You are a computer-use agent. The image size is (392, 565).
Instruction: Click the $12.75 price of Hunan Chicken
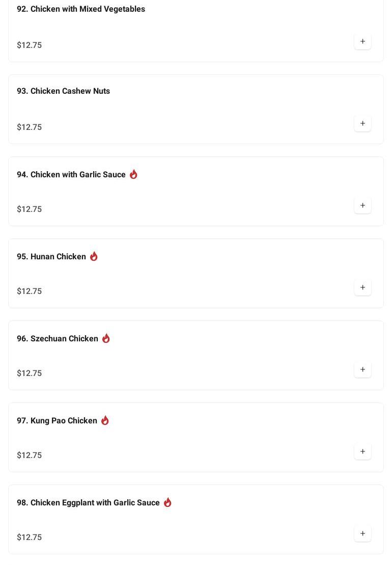[x=30, y=291]
